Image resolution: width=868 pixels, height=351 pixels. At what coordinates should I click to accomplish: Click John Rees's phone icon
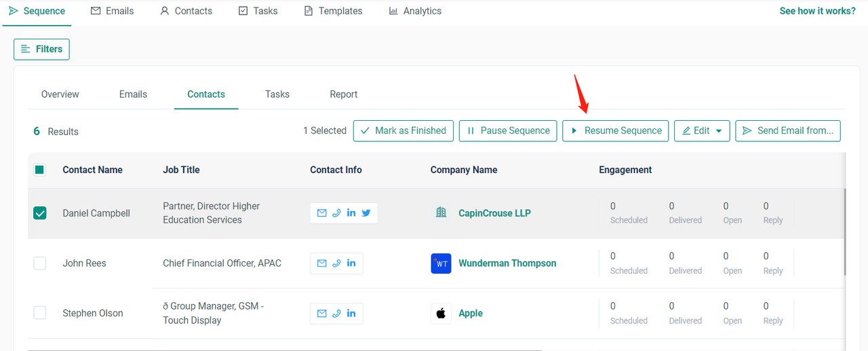[x=336, y=263]
